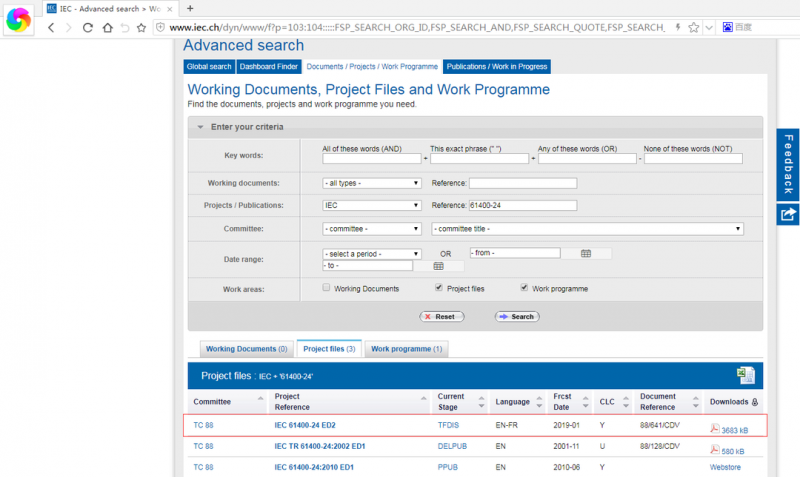
Task: Click the DELPUB stage link
Action: pos(452,446)
